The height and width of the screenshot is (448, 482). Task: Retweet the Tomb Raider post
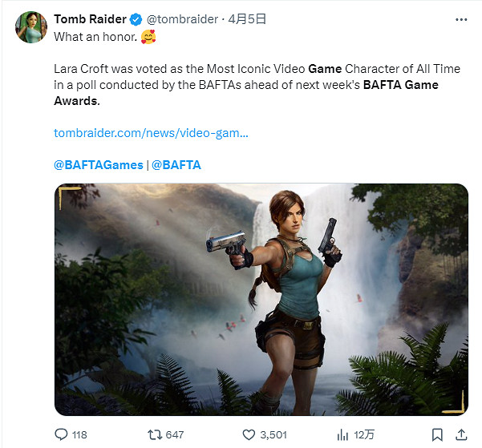155,434
